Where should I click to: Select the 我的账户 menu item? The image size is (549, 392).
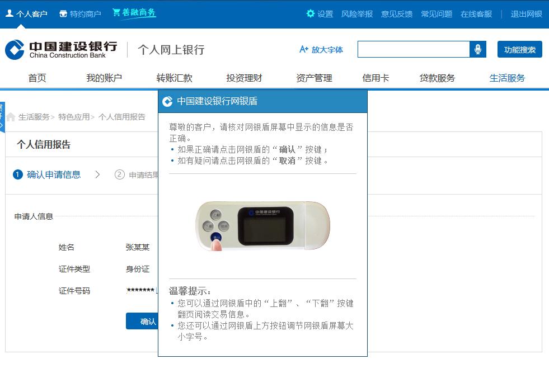click(x=106, y=78)
